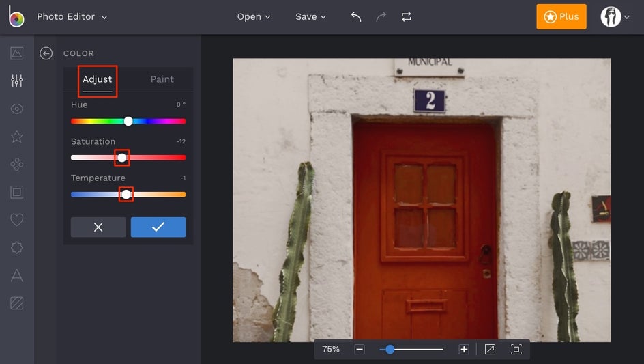
Task: Switch to the Adjust tab
Action: (98, 80)
